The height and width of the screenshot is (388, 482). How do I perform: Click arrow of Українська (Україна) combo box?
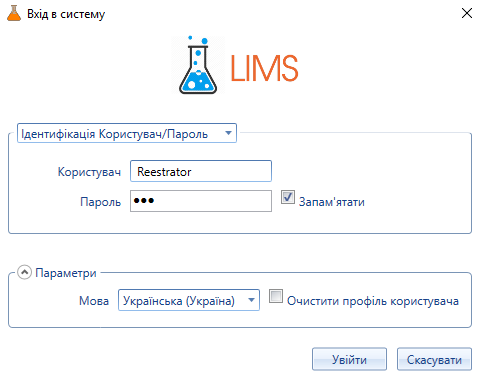(251, 300)
